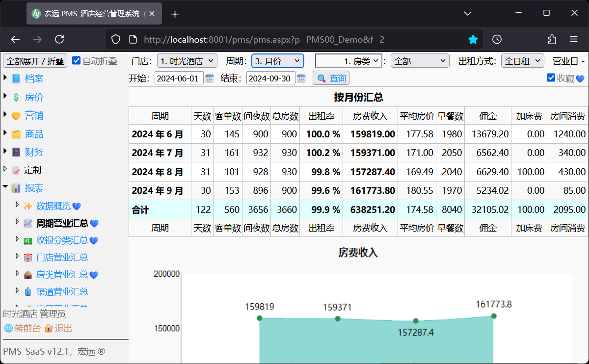Click the 房价 dollar icon in sidebar

coord(16,98)
